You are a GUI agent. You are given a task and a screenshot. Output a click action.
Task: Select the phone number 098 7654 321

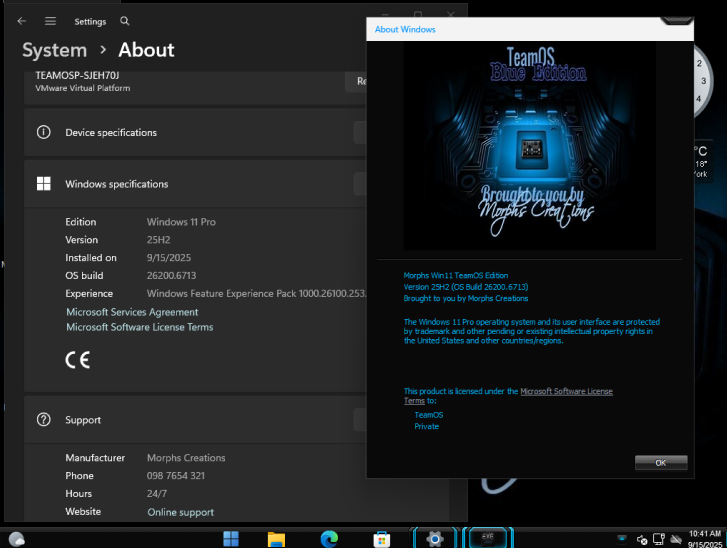(176, 476)
